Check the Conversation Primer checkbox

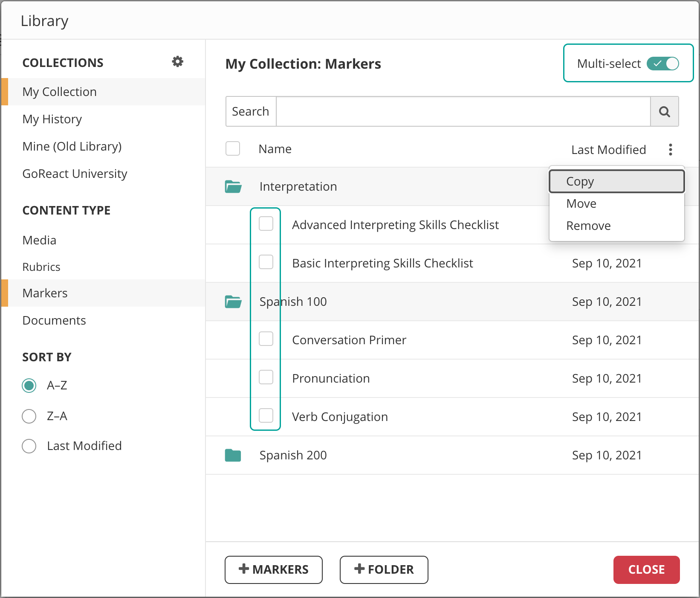[266, 339]
